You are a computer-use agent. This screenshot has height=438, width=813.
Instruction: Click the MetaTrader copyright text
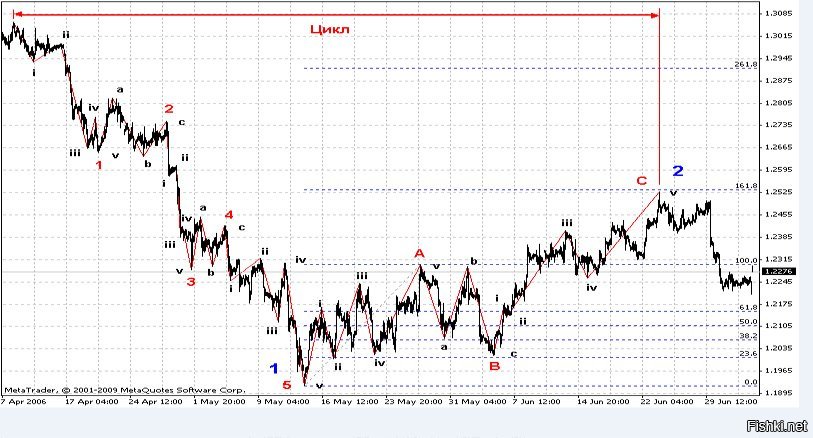(124, 390)
